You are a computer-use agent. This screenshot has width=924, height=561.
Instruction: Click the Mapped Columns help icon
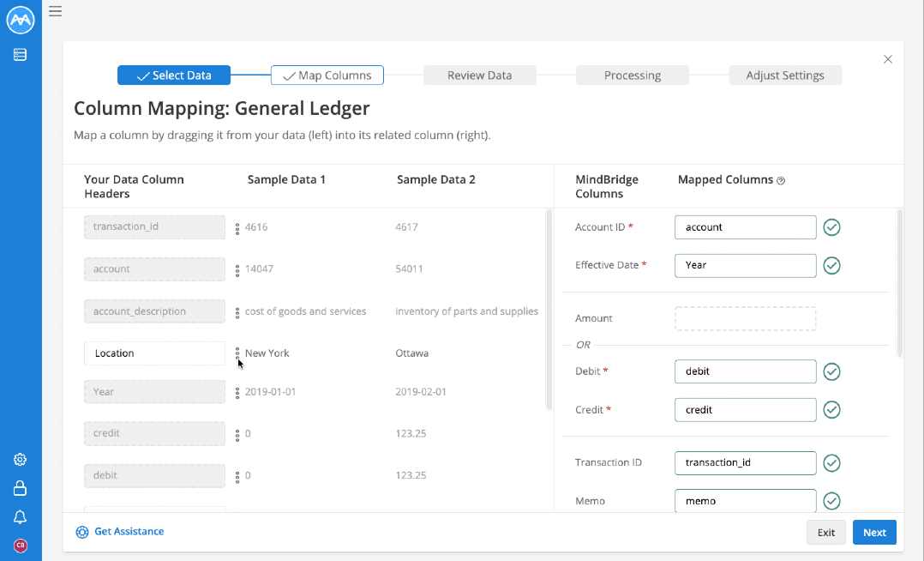781,180
